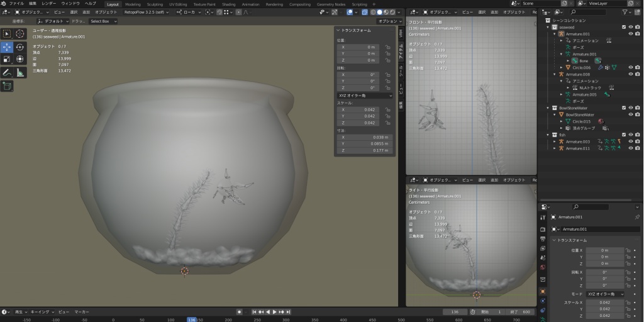644x322 pixels.
Task: Activate the Scale tool
Action: point(7,59)
